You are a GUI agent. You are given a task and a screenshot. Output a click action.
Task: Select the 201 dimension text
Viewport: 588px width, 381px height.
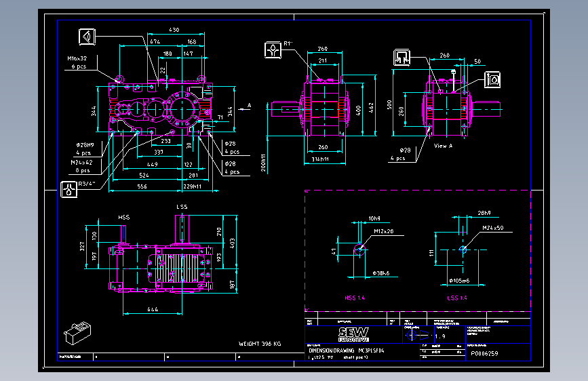[193, 175]
